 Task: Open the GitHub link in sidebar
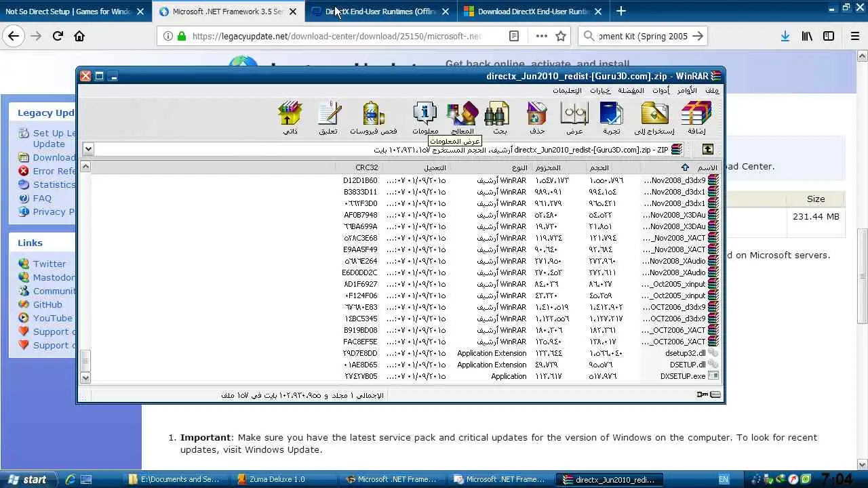(x=47, y=304)
